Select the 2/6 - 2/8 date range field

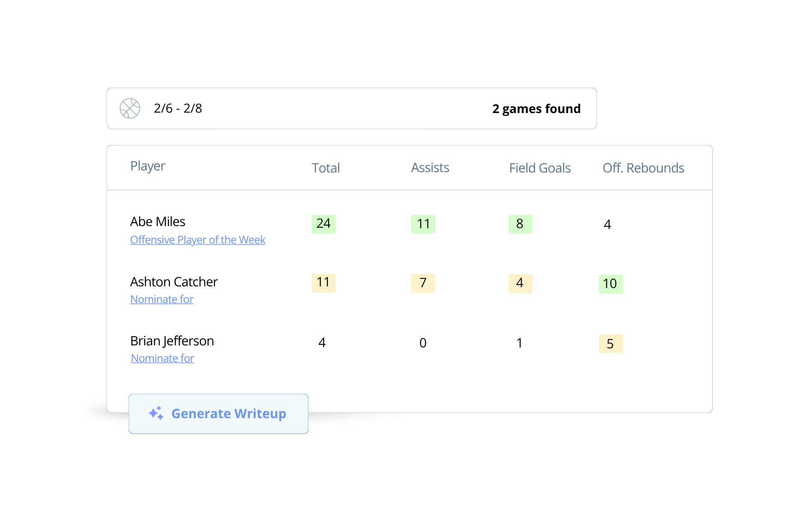point(352,108)
